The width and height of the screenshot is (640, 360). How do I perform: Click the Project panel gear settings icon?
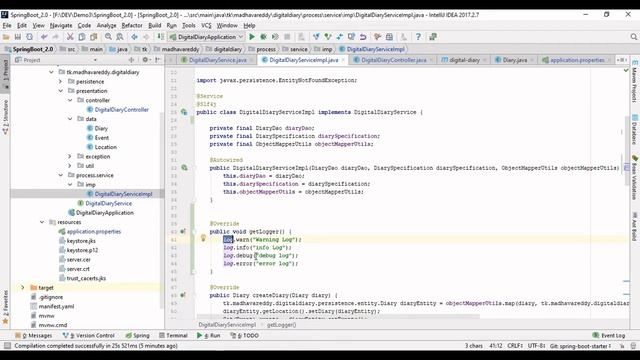[x=145, y=60]
